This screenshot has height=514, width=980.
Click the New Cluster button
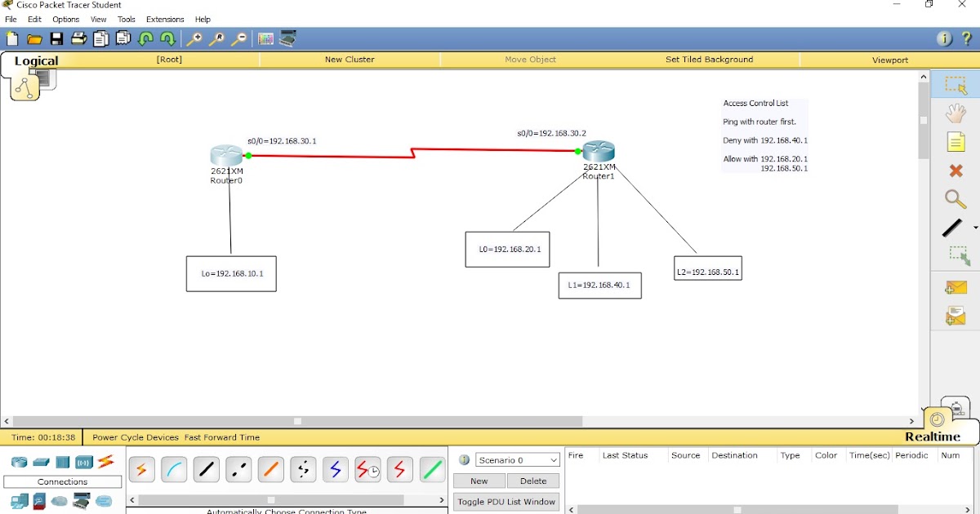tap(349, 59)
